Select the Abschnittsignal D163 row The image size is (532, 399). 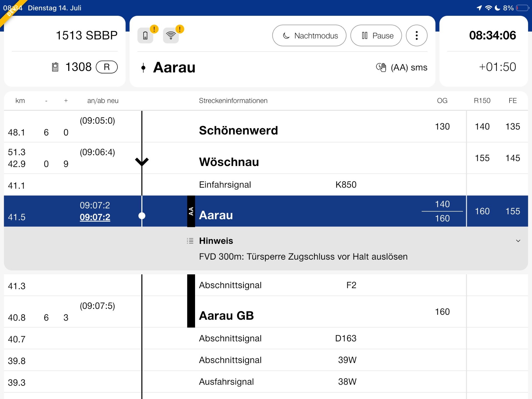(x=266, y=339)
